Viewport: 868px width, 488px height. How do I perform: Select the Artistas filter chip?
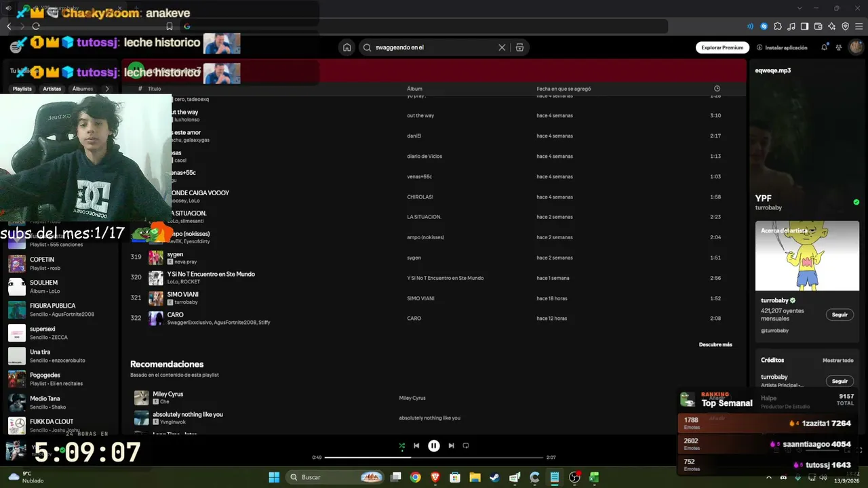pyautogui.click(x=52, y=89)
